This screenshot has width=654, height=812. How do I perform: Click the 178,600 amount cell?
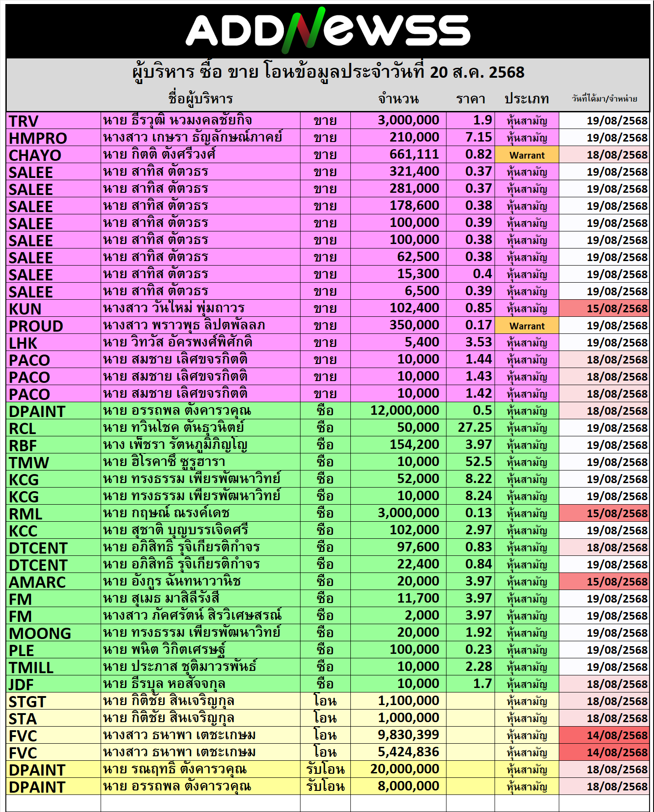[x=398, y=206]
